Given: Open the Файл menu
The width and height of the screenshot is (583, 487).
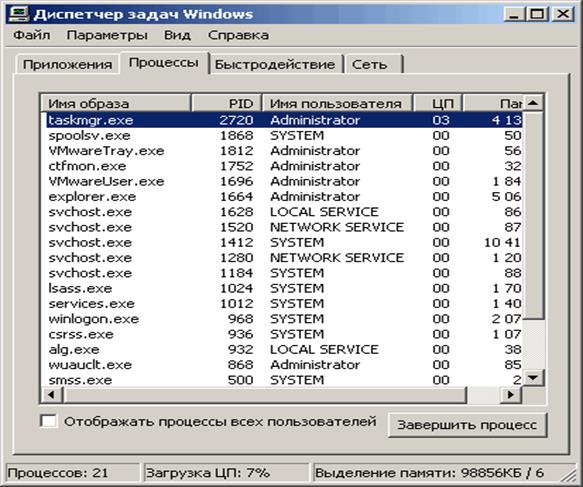Looking at the screenshot, I should [32, 35].
